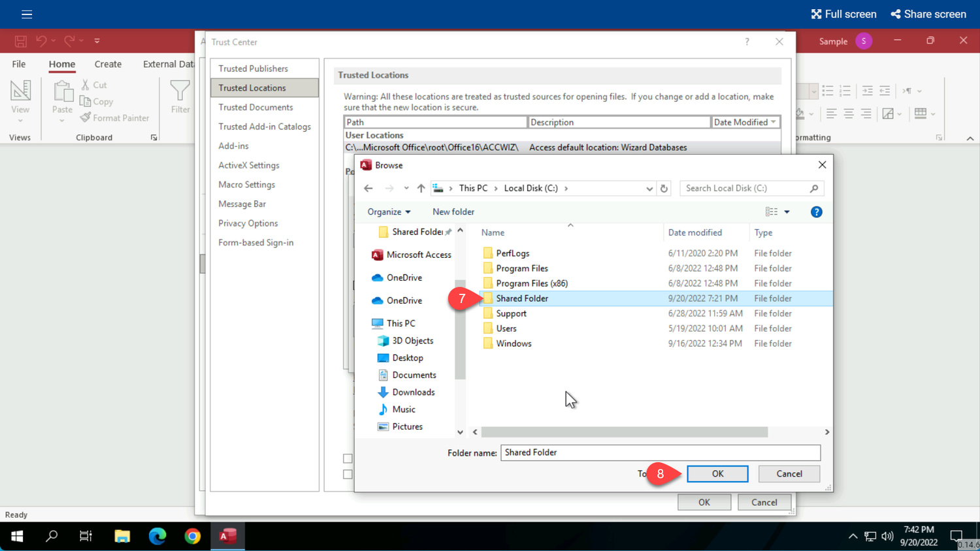Toggle the second checkbox near the dialog bottom
This screenshot has height=551, width=980.
348,475
